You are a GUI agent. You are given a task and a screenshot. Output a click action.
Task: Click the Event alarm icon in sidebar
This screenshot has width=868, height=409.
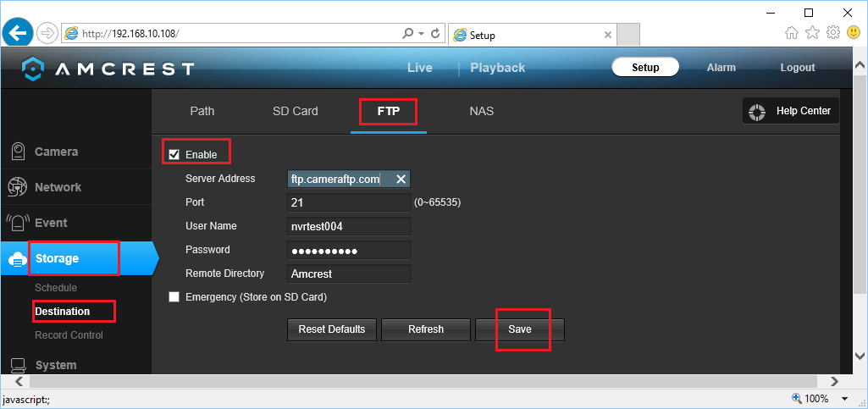click(18, 223)
